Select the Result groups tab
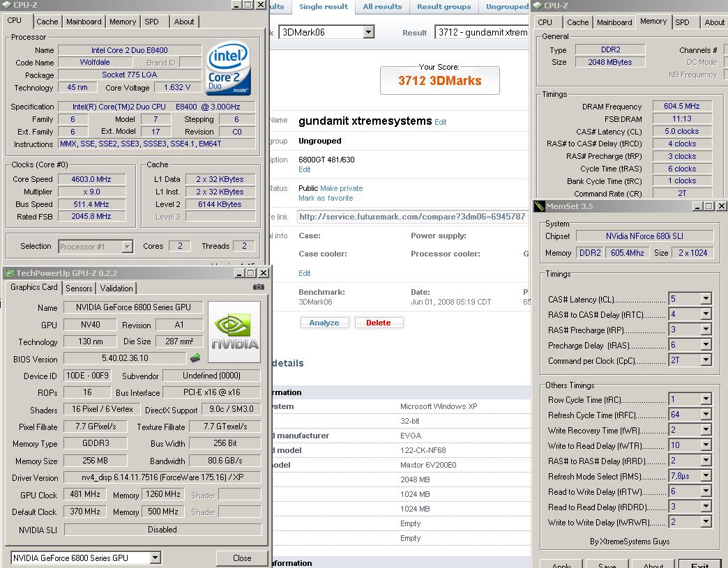Screen dimensions: 728x568 point(444,6)
